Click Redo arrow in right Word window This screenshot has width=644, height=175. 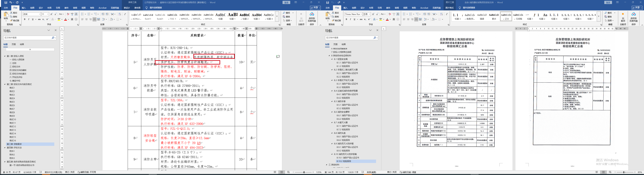[x=339, y=3]
